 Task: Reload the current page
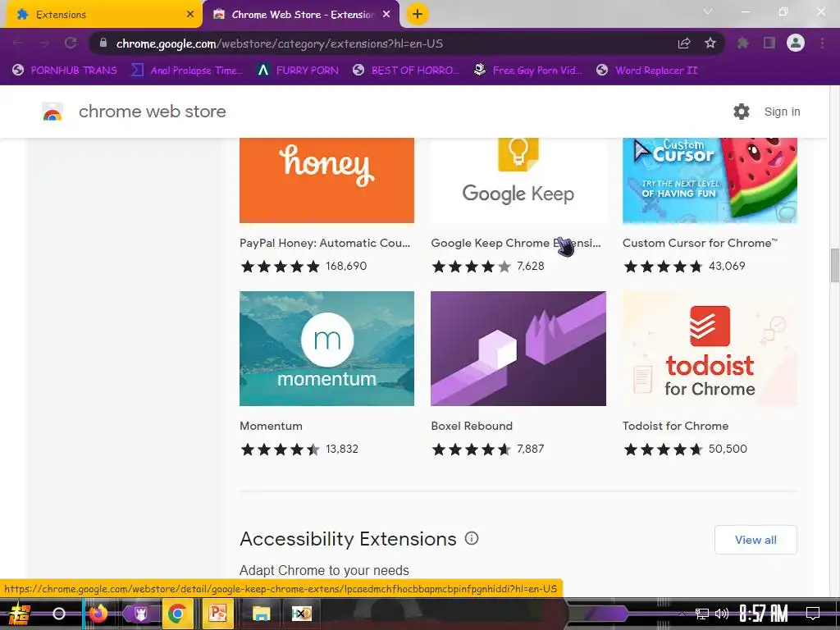point(71,43)
